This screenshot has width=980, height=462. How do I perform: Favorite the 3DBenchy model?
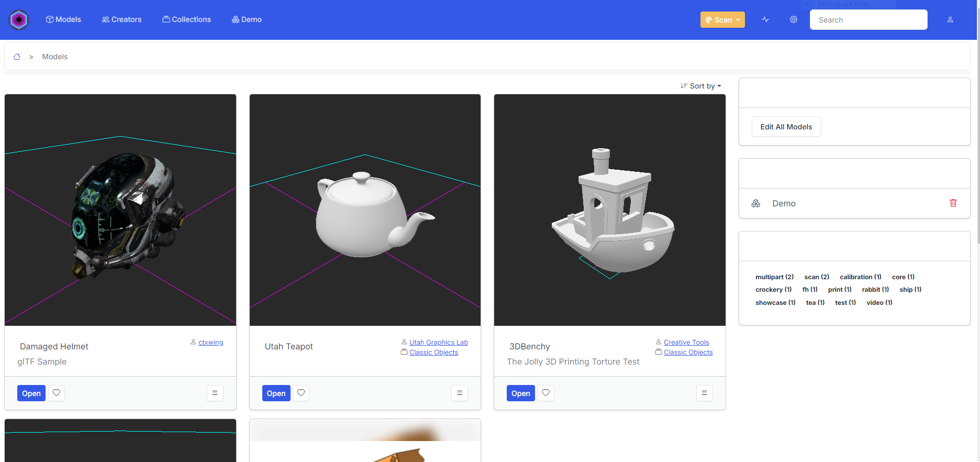[x=545, y=393]
